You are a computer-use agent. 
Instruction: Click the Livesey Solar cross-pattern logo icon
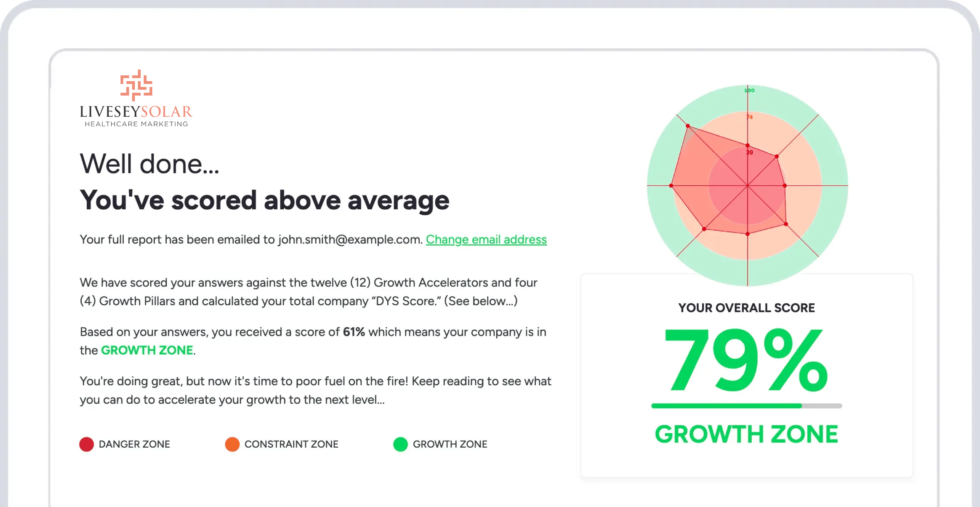coord(136,85)
